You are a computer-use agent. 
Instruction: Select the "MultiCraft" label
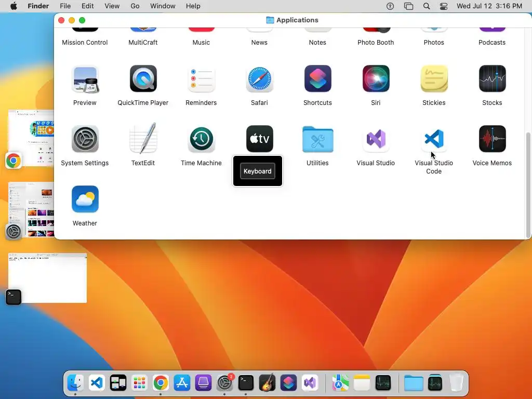click(x=143, y=43)
